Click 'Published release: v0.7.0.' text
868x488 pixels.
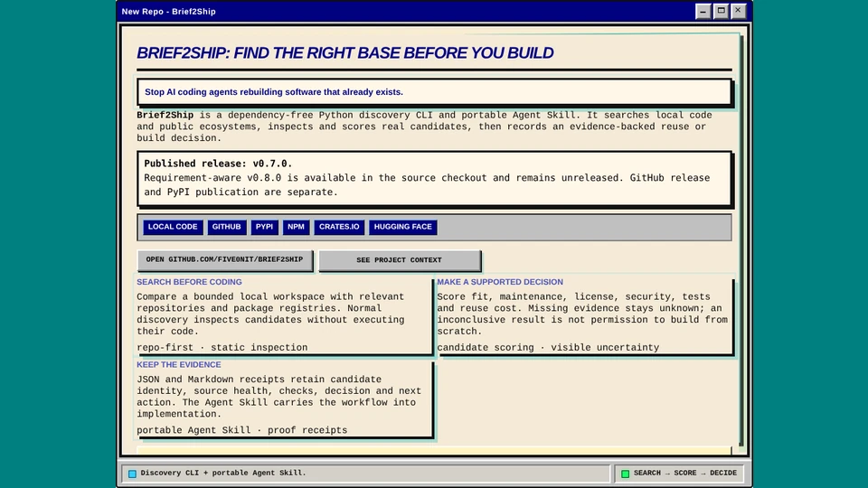point(218,164)
